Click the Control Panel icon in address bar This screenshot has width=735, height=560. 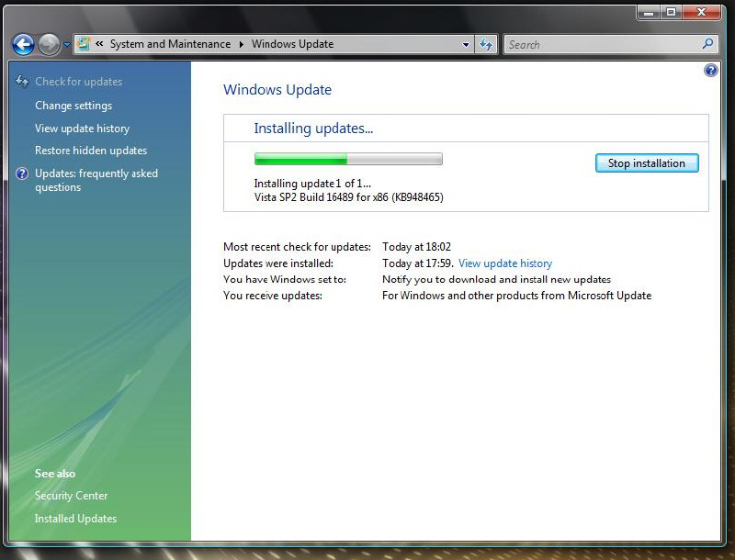tap(84, 44)
